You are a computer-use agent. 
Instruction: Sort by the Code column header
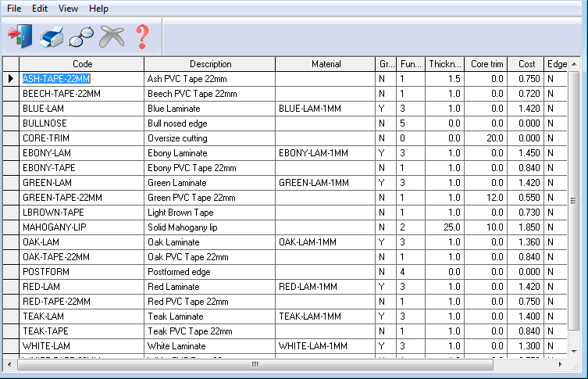click(82, 64)
